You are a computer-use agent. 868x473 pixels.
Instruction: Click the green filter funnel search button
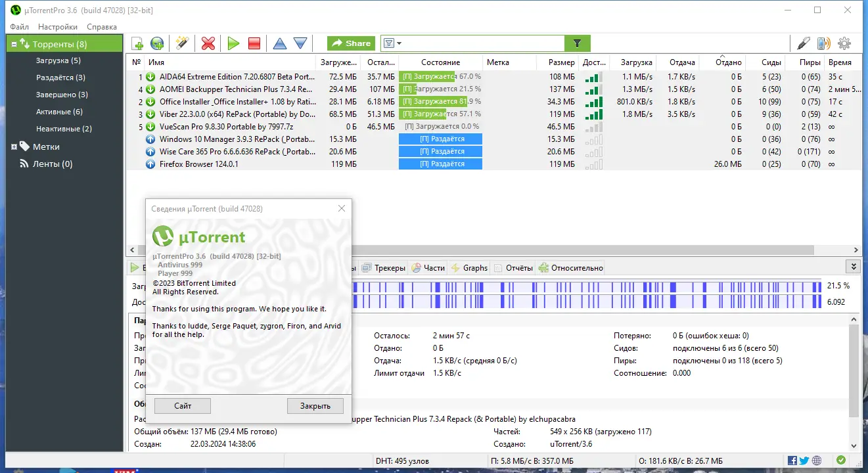578,43
